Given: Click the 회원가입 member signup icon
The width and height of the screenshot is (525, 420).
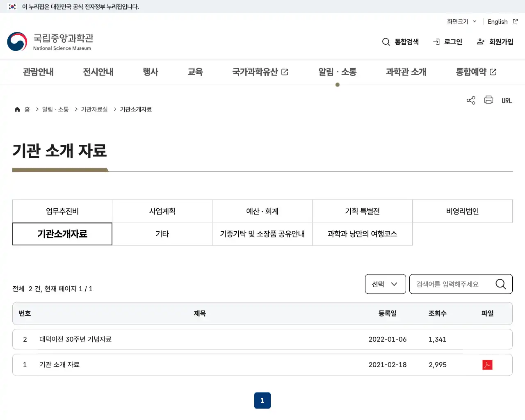Looking at the screenshot, I should [x=495, y=41].
